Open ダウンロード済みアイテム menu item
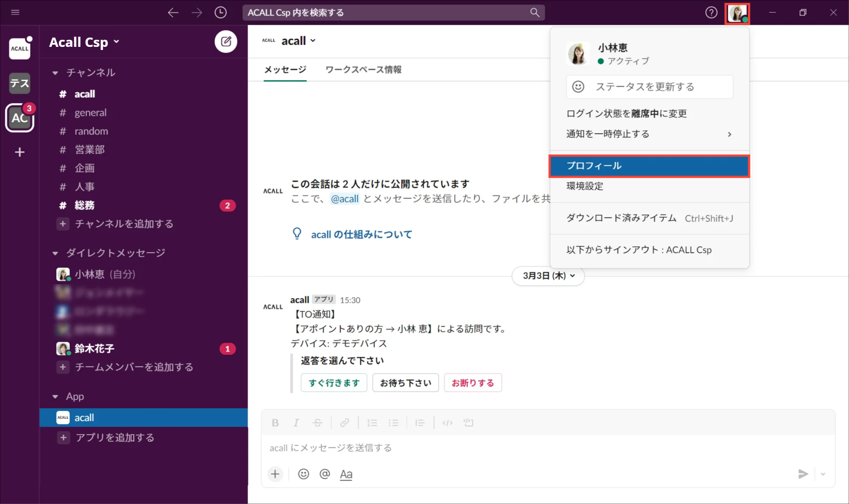 [x=649, y=218]
